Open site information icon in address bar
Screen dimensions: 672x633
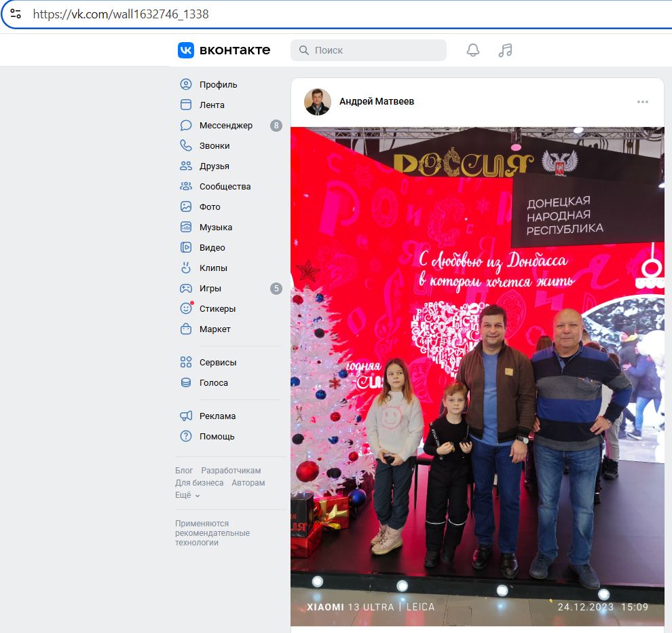click(x=16, y=14)
